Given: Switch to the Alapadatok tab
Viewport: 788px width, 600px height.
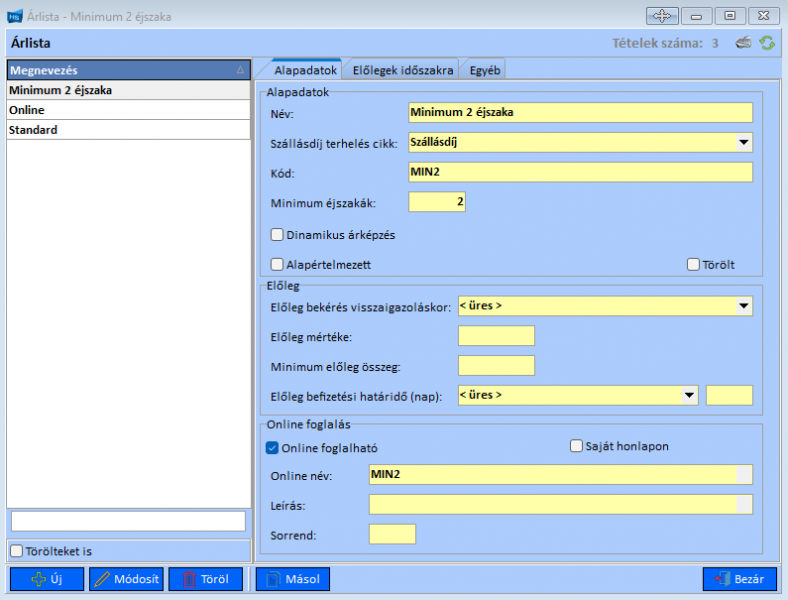Looking at the screenshot, I should coord(305,70).
